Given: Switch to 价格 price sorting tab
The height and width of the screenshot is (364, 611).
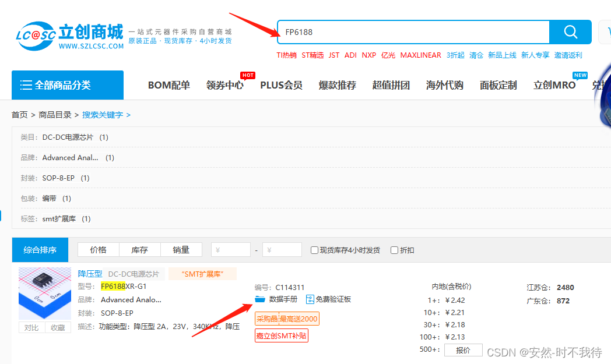Looking at the screenshot, I should [x=98, y=249].
